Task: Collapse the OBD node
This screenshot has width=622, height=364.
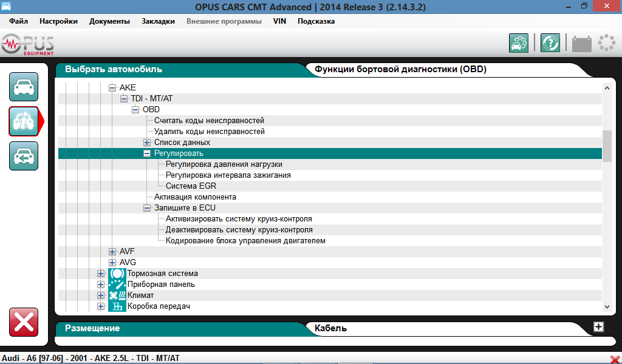Action: [x=135, y=109]
